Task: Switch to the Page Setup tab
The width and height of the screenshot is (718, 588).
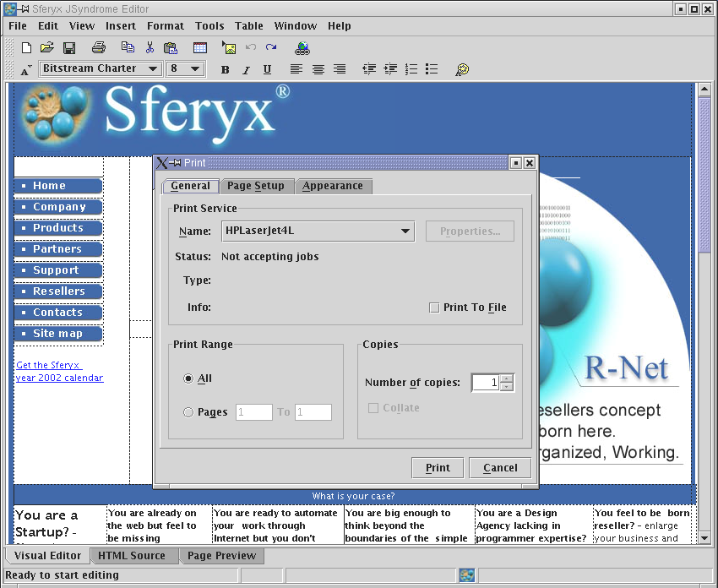Action: [256, 186]
